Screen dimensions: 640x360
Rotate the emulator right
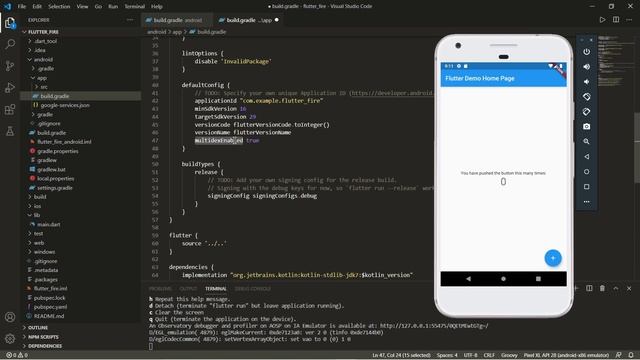click(587, 111)
